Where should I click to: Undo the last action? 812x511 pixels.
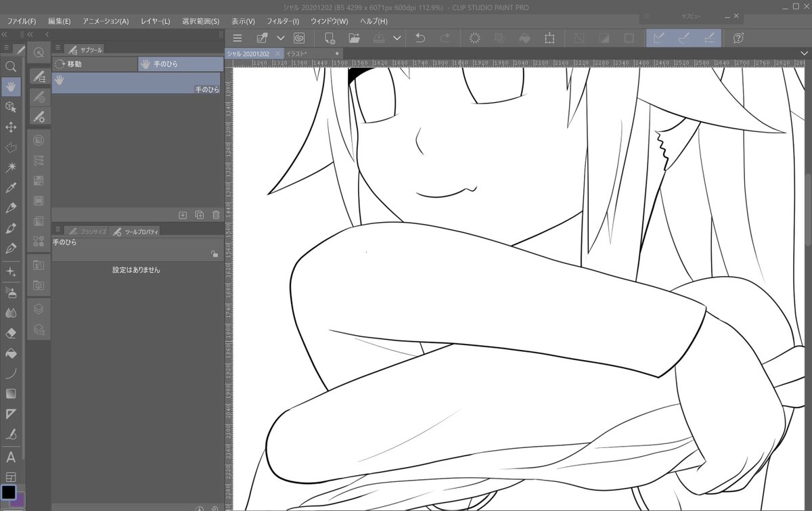[420, 38]
